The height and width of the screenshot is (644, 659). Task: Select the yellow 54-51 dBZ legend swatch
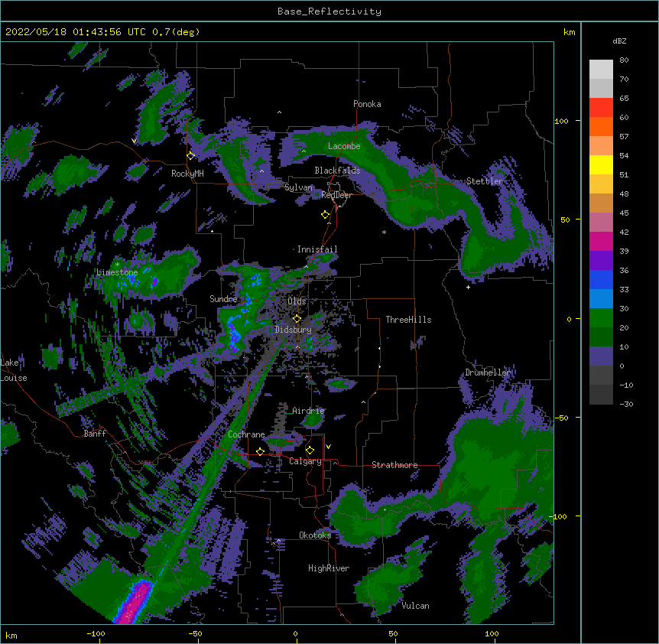[601, 164]
